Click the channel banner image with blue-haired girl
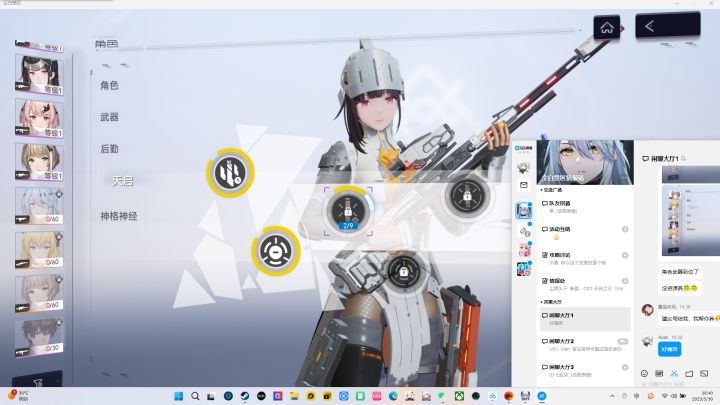Image resolution: width=720 pixels, height=405 pixels. coord(585,162)
